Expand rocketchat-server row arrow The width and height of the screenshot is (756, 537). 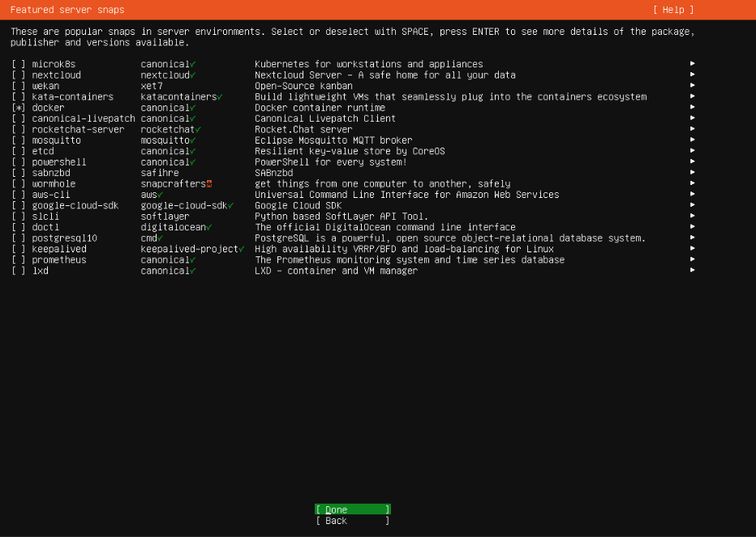[x=693, y=129]
